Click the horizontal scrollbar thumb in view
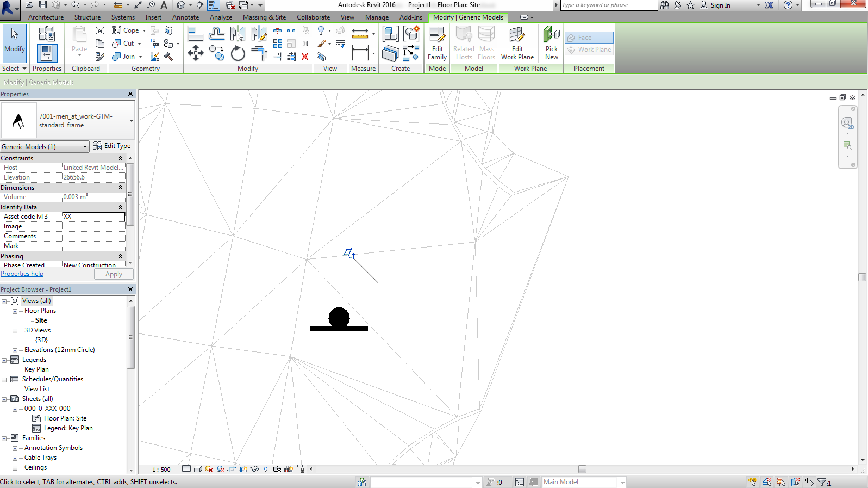Viewport: 868px width, 488px height. point(582,469)
